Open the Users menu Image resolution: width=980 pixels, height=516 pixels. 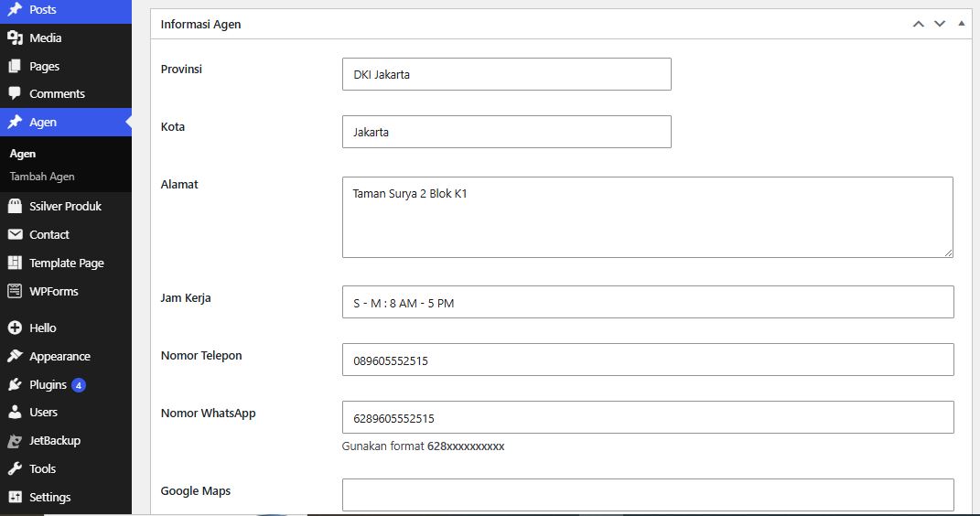point(66,413)
